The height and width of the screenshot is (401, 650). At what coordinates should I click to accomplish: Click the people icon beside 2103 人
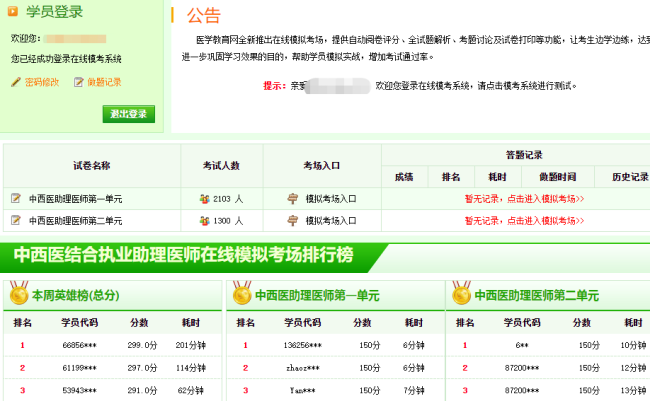pyautogui.click(x=204, y=198)
